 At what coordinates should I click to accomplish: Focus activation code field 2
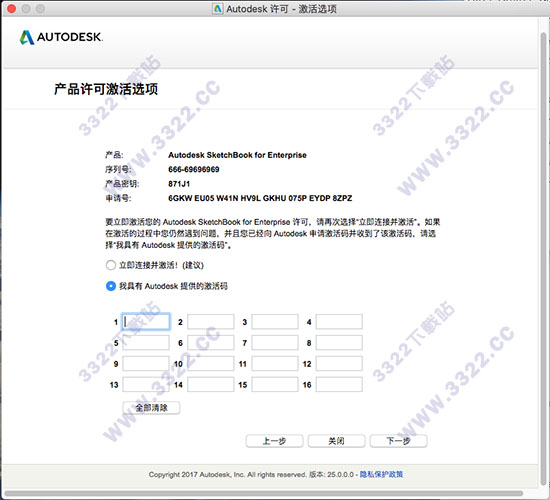click(x=210, y=321)
